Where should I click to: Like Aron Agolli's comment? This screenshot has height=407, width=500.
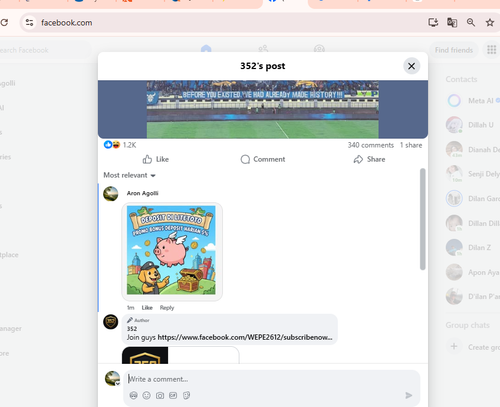(x=147, y=308)
